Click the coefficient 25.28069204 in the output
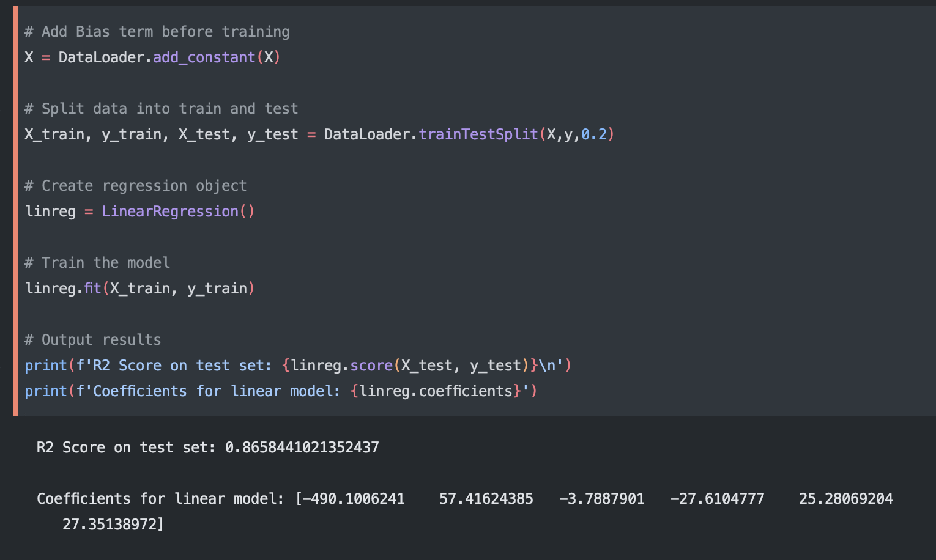The image size is (936, 560). click(x=846, y=499)
